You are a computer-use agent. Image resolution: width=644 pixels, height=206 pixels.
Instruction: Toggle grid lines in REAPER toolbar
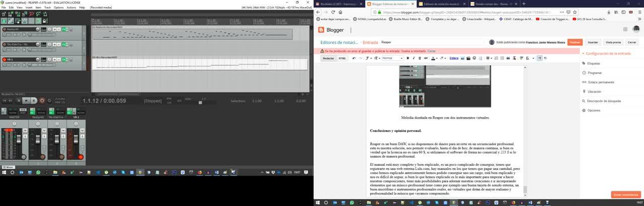pyautogui.click(x=31, y=21)
